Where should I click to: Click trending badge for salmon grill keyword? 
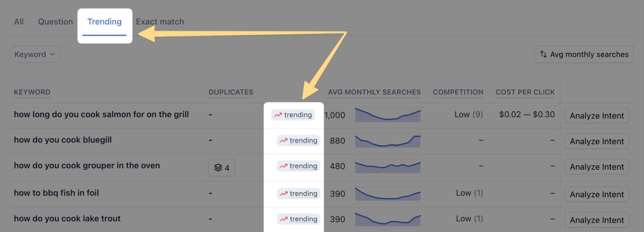(293, 115)
